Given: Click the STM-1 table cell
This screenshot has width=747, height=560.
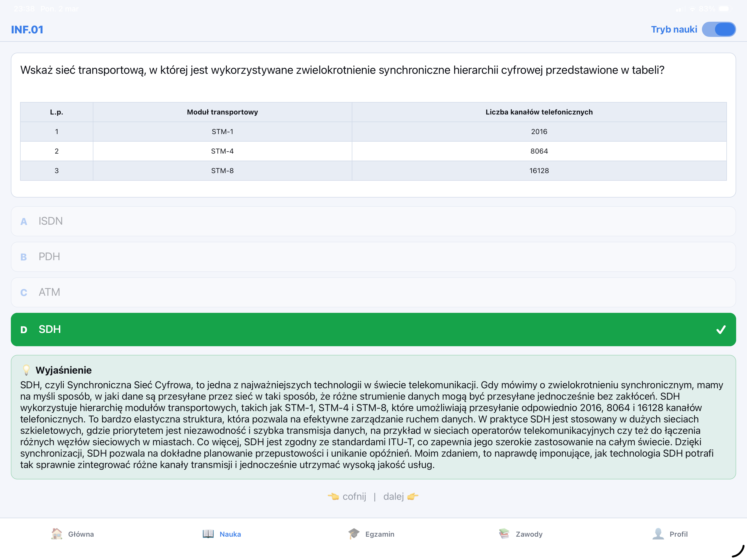Looking at the screenshot, I should point(222,132).
